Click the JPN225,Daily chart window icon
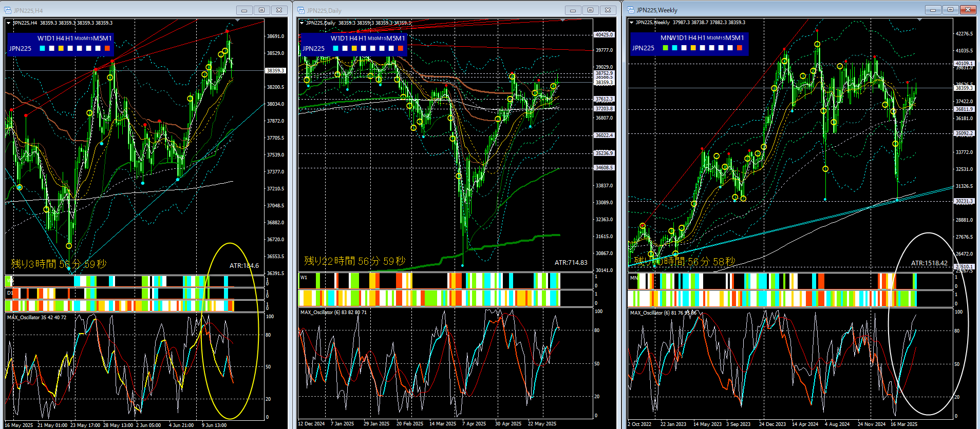Screen dimensions: 980x429 (x=301, y=10)
